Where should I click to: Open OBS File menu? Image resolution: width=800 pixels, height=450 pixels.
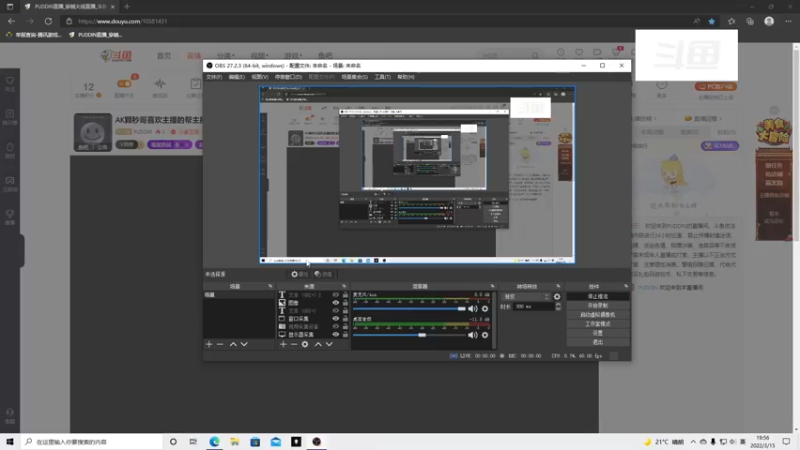(x=214, y=77)
